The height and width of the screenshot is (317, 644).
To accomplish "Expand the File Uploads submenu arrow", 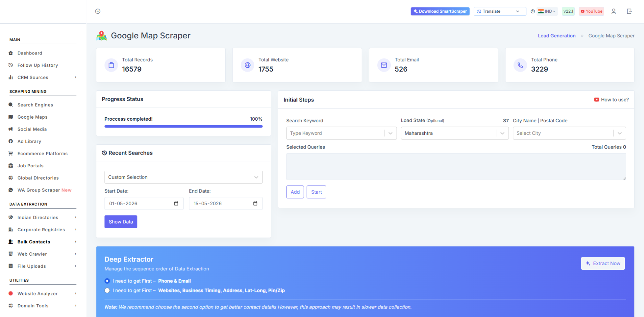I will [75, 266].
